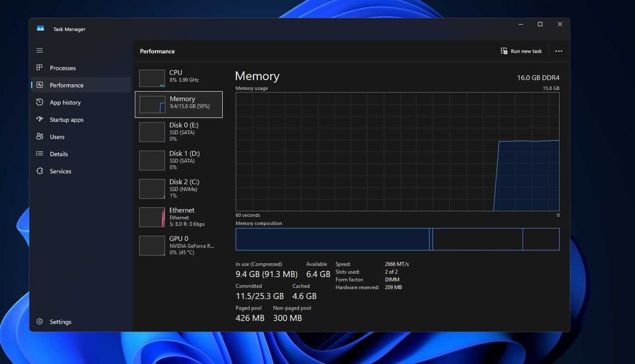
Task: Click the Disk 2 (C:) graph thumbnail
Action: click(152, 189)
